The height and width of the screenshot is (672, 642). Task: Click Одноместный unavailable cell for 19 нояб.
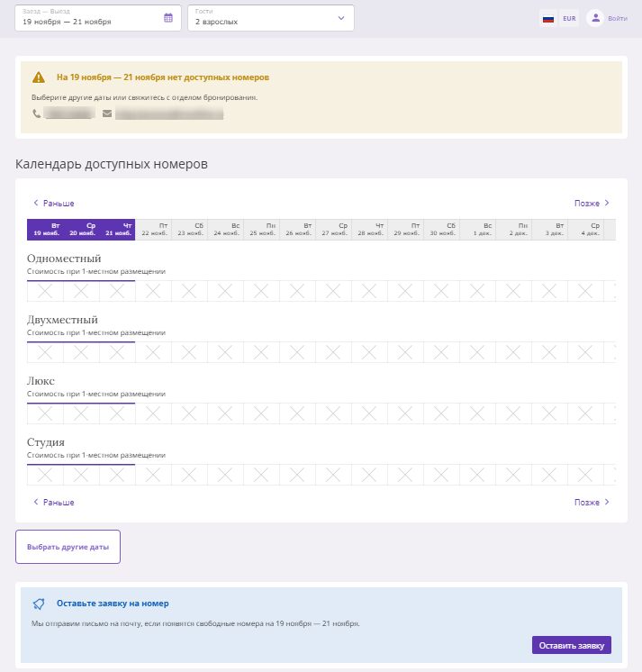click(x=45, y=291)
